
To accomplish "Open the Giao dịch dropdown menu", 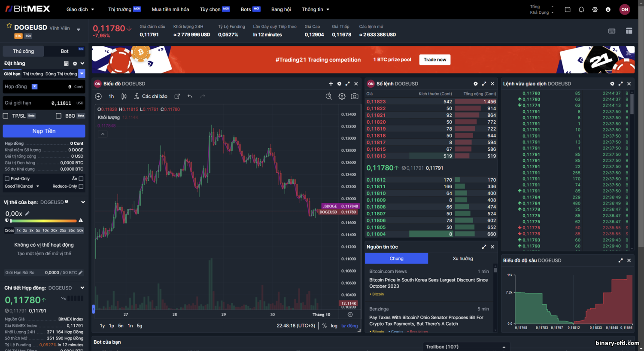I will [80, 9].
